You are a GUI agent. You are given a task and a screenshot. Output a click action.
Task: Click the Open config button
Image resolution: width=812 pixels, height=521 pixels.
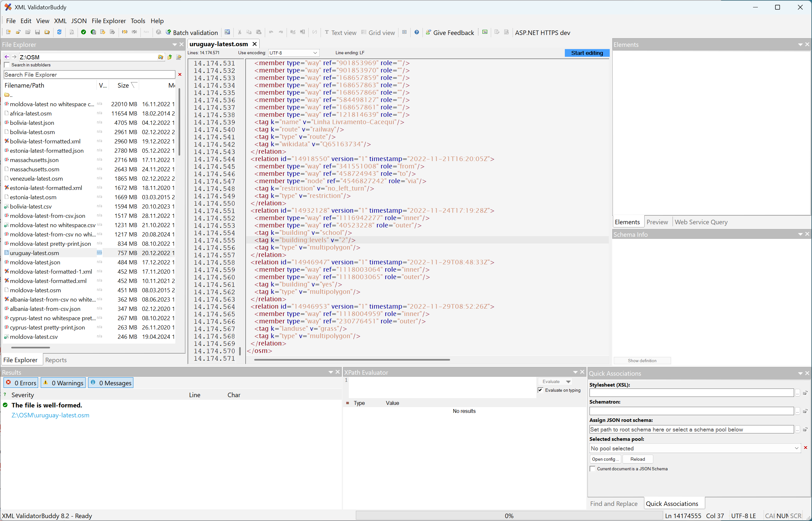pos(605,459)
